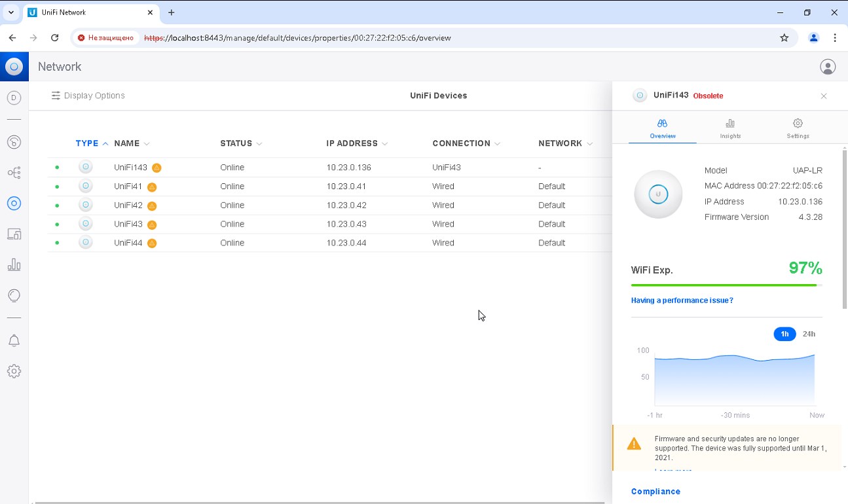Click the address bar URL
Screen dimensions: 848x504
[x=297, y=38]
